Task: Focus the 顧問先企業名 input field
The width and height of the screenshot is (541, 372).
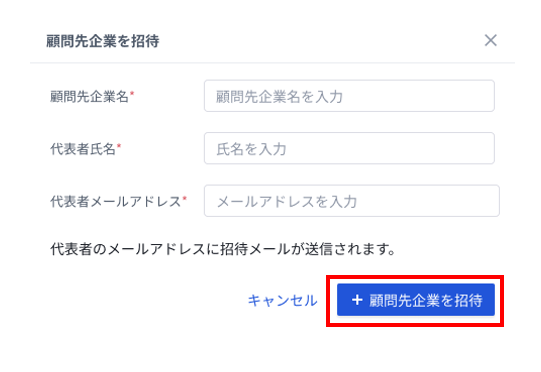Action: click(349, 96)
